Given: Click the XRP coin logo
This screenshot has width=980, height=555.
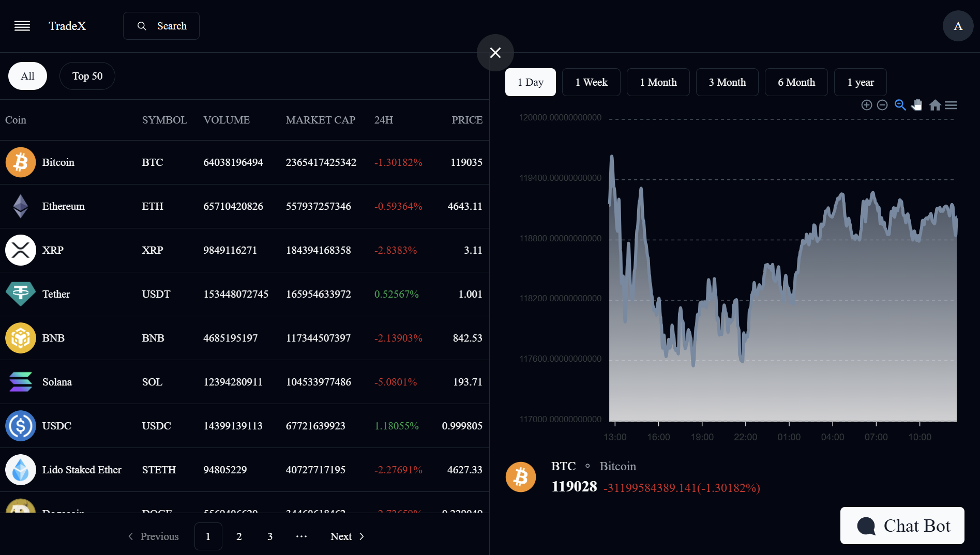Looking at the screenshot, I should 21,250.
